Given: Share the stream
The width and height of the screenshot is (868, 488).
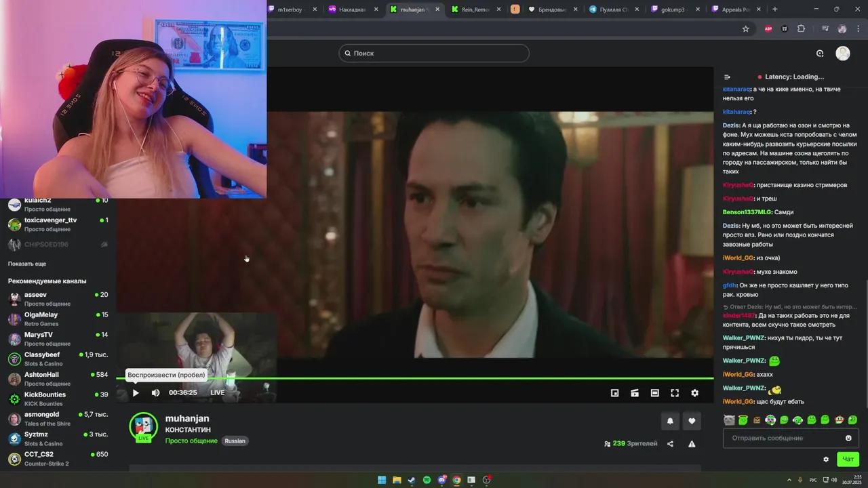Looking at the screenshot, I should (x=670, y=444).
